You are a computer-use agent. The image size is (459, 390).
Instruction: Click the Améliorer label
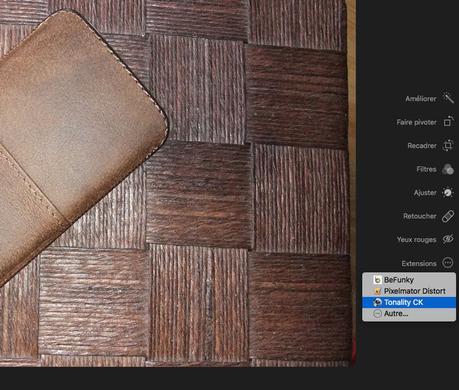tap(421, 99)
